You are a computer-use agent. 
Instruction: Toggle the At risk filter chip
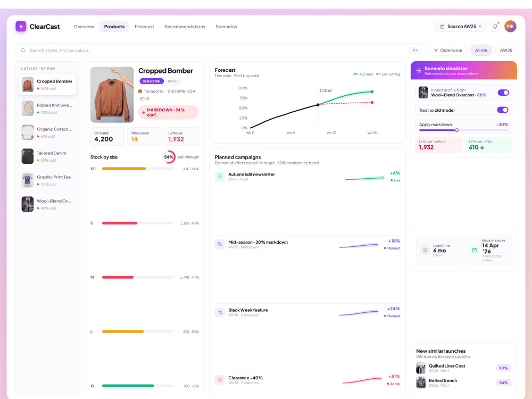coord(481,50)
